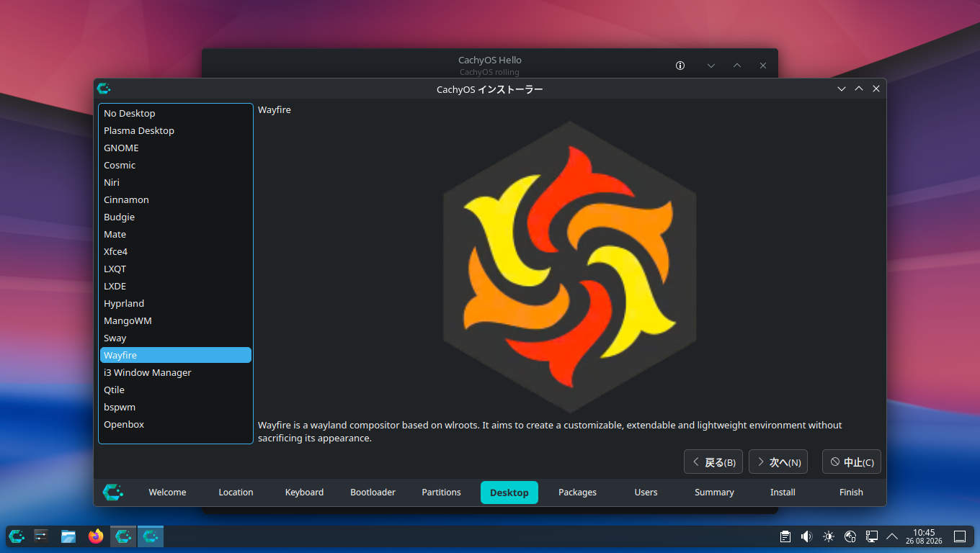Expand the hidden system tray icons
Viewport: 980px width, 553px height.
click(x=892, y=536)
